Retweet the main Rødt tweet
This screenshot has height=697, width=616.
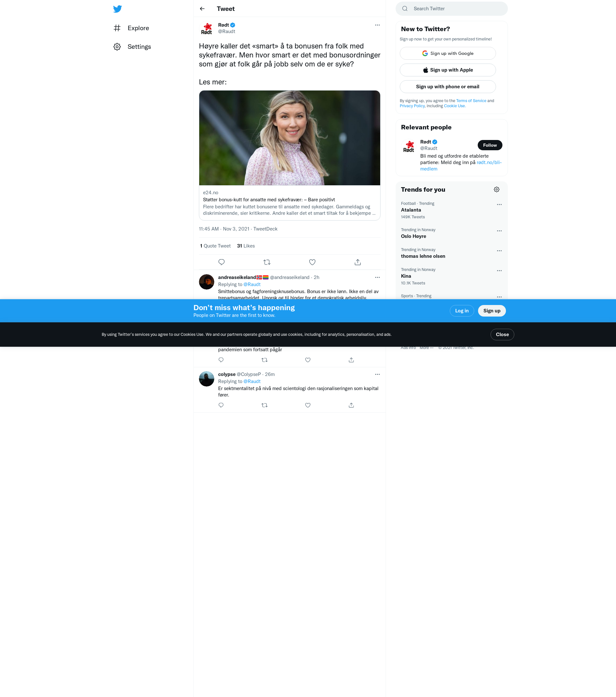pos(267,262)
